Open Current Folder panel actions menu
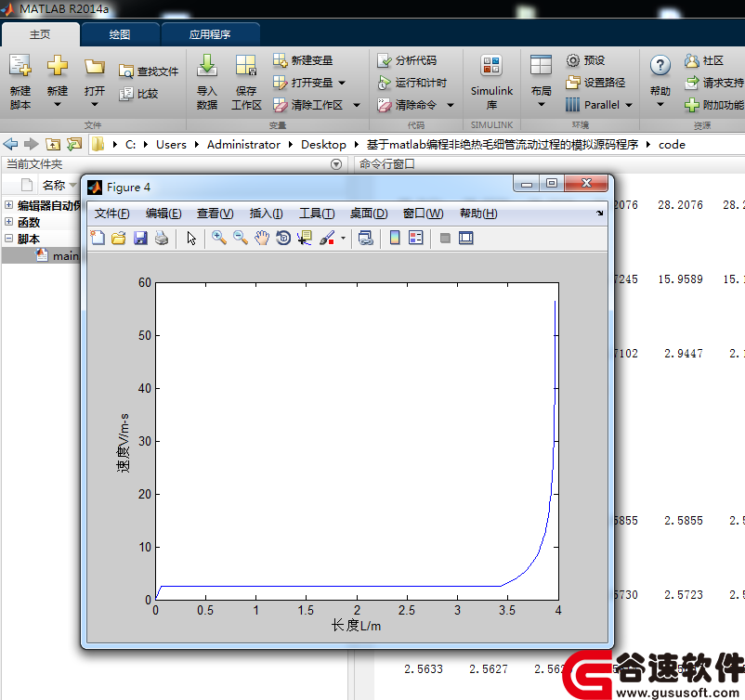 click(x=336, y=164)
